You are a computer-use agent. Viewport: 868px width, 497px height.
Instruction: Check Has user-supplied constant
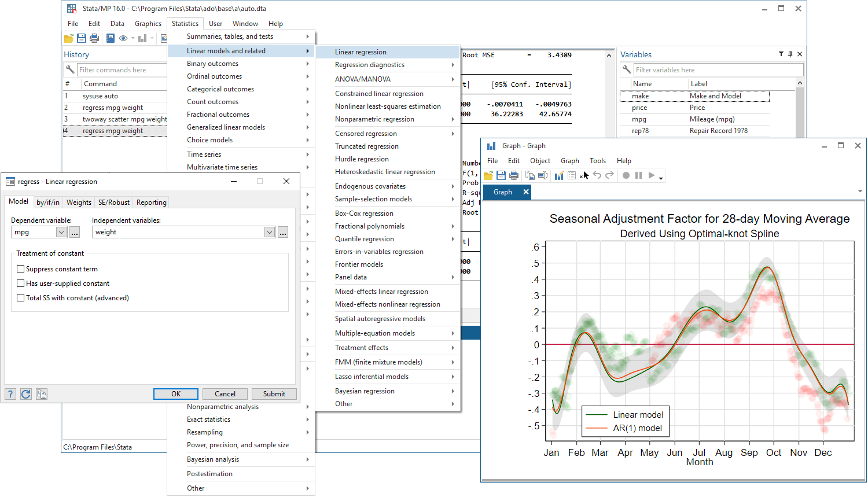(20, 284)
